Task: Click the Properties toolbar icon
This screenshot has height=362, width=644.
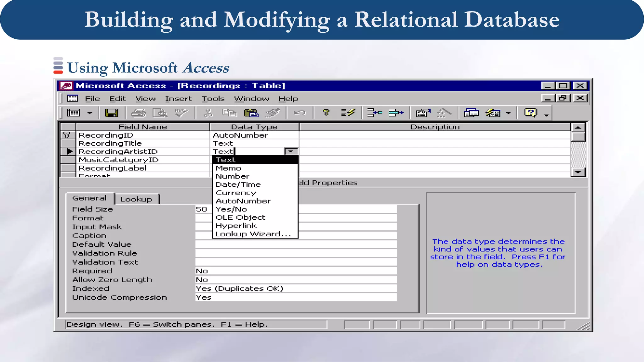Action: (423, 113)
